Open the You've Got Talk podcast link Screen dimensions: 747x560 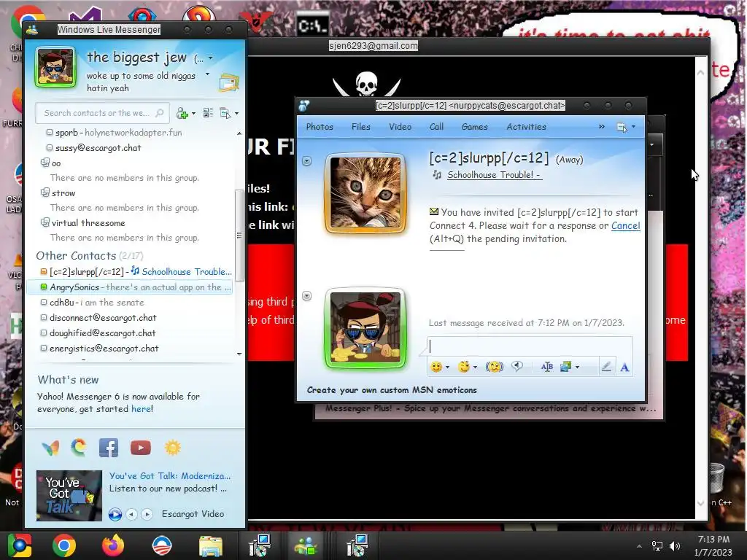[170, 475]
